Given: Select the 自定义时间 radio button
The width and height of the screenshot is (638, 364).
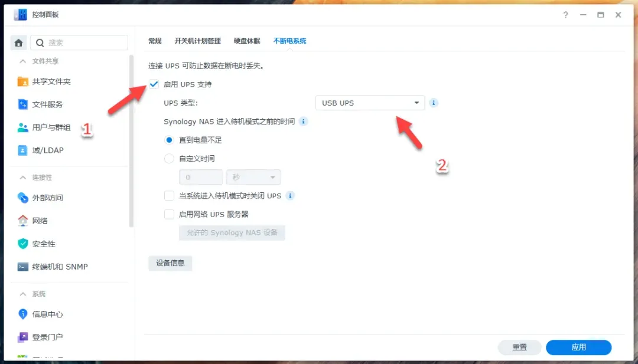Looking at the screenshot, I should pyautogui.click(x=169, y=159).
